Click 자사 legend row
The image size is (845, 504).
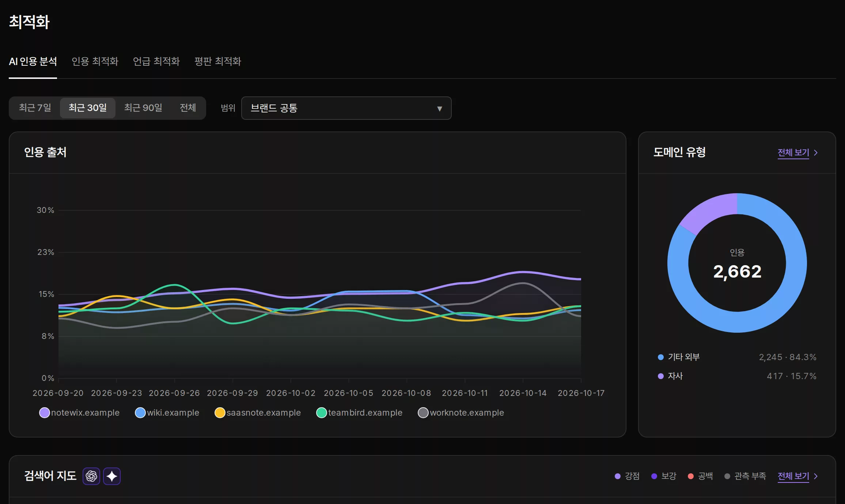737,376
